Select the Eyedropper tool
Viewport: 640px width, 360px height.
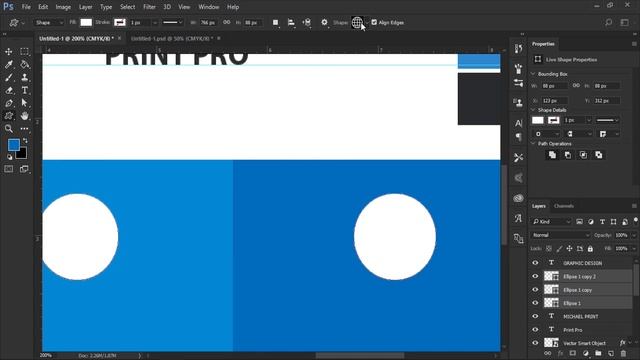[9, 64]
